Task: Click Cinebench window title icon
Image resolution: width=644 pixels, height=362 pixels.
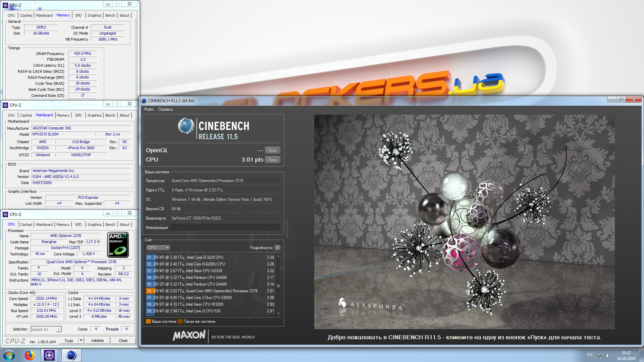Action: tap(144, 101)
